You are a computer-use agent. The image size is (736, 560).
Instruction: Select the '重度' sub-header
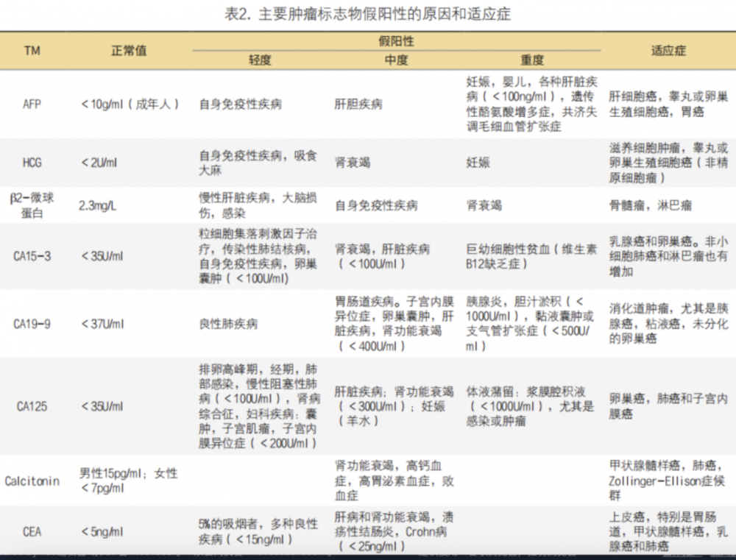pos(532,60)
